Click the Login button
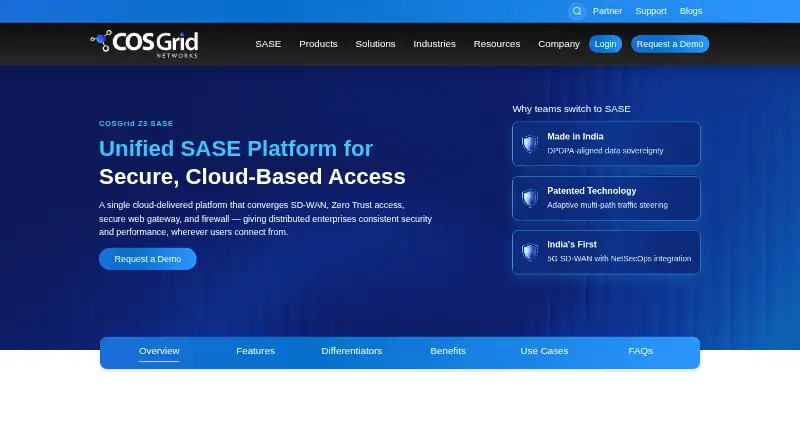This screenshot has width=800, height=440. pos(605,44)
